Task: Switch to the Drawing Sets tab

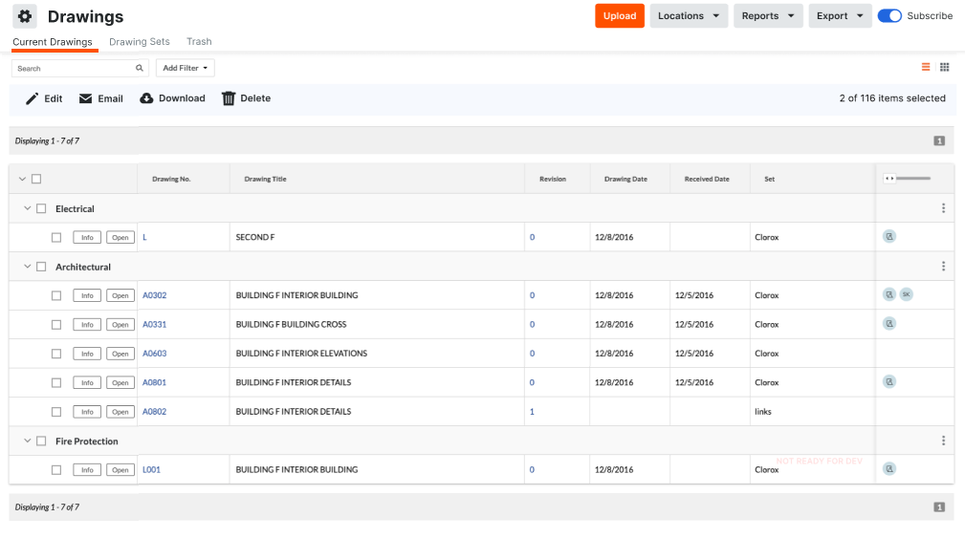Action: pos(139,42)
